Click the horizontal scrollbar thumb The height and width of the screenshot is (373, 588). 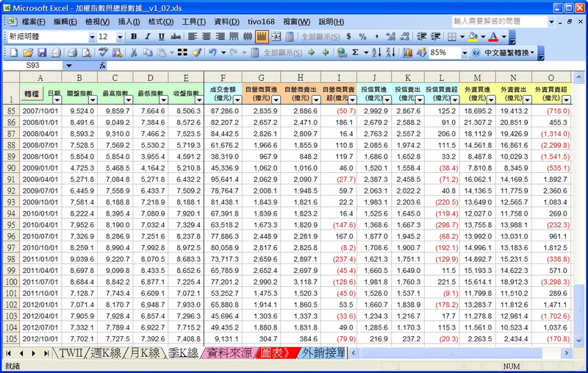[451, 353]
